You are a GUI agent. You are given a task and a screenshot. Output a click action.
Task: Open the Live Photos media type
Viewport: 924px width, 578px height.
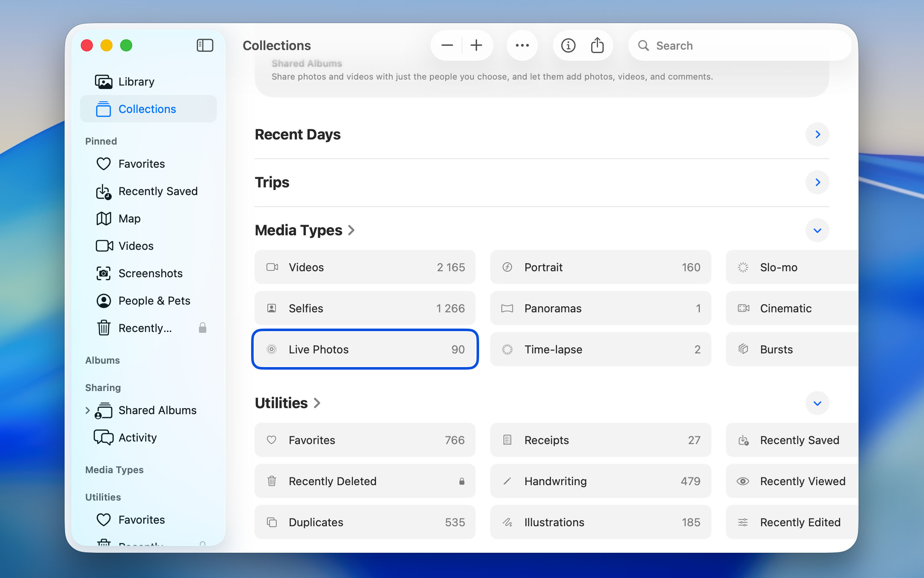point(365,349)
